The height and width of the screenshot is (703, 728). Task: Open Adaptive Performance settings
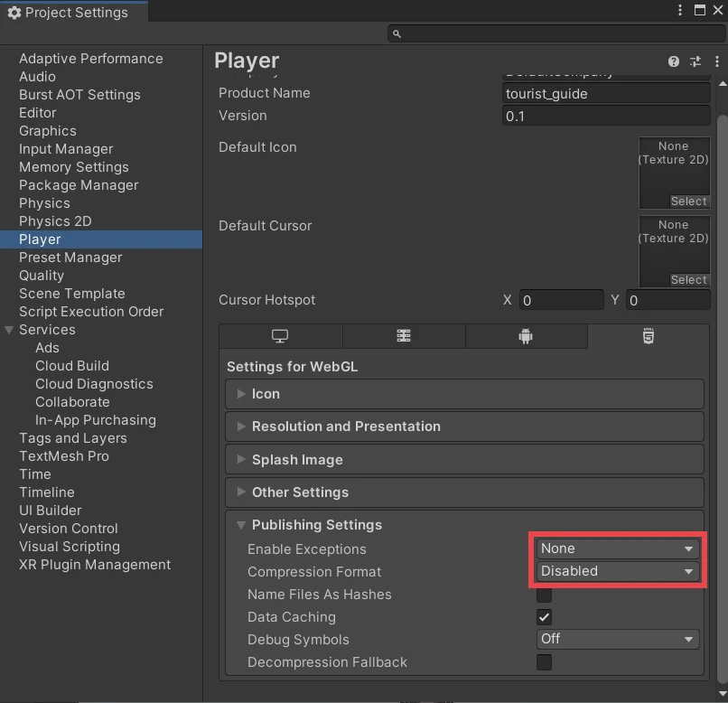pos(91,59)
